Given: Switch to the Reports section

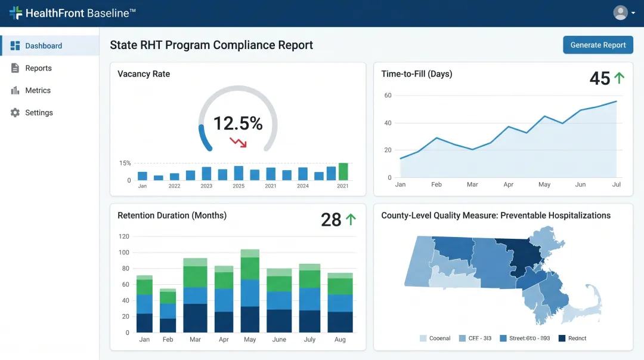Looking at the screenshot, I should point(39,67).
